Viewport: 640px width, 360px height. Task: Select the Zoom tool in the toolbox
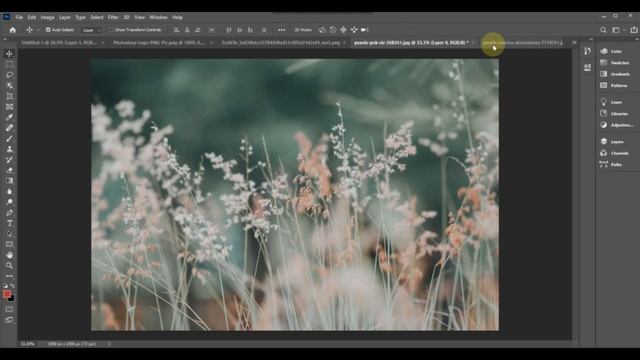click(x=9, y=266)
